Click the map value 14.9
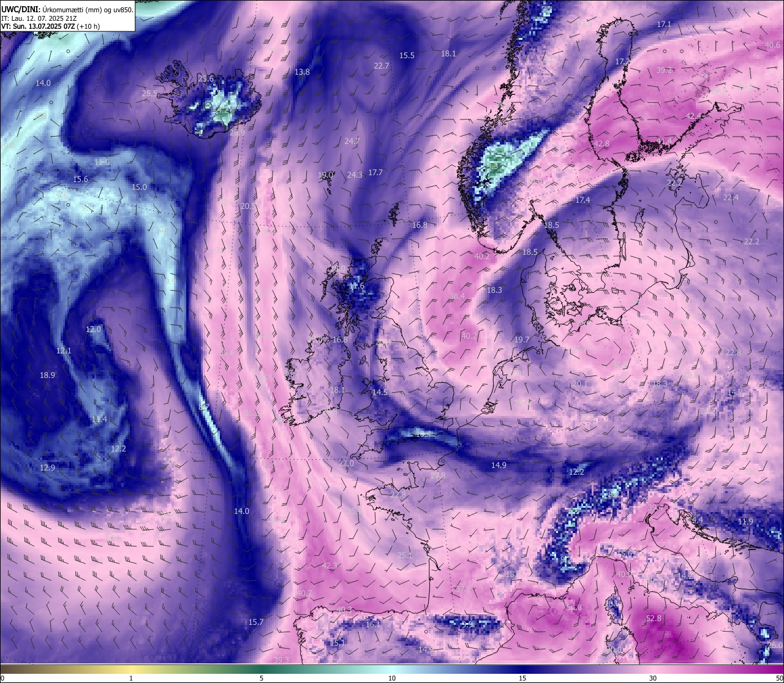This screenshot has height=683, width=784. click(499, 465)
